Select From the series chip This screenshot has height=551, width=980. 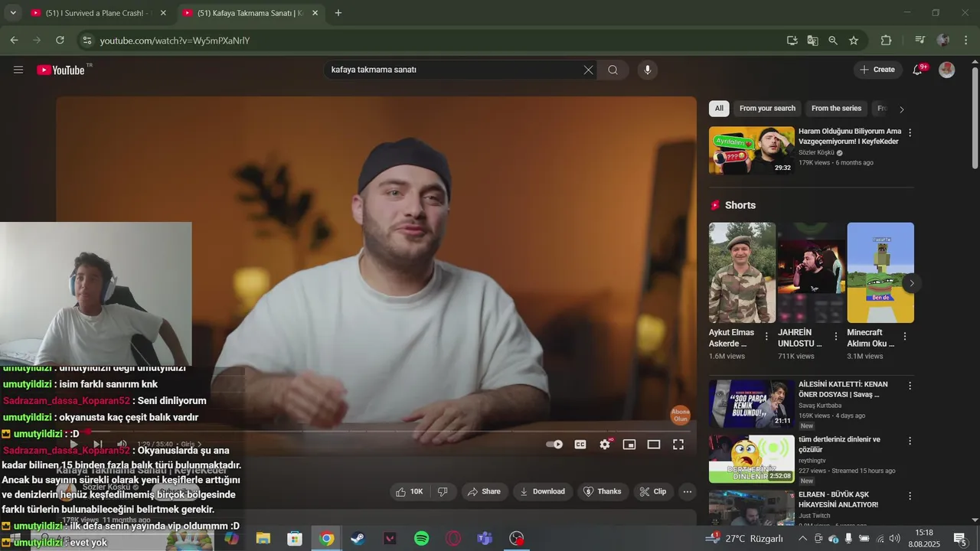(836, 109)
